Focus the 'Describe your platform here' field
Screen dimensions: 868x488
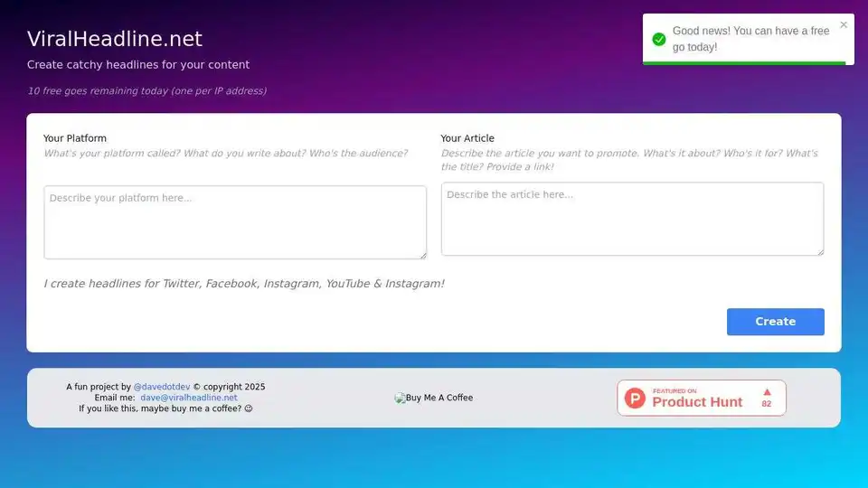pos(234,222)
